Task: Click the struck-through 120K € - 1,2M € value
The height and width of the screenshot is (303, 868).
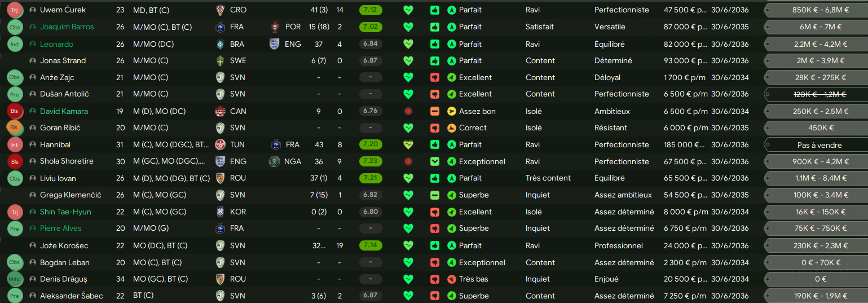Action: click(x=819, y=94)
